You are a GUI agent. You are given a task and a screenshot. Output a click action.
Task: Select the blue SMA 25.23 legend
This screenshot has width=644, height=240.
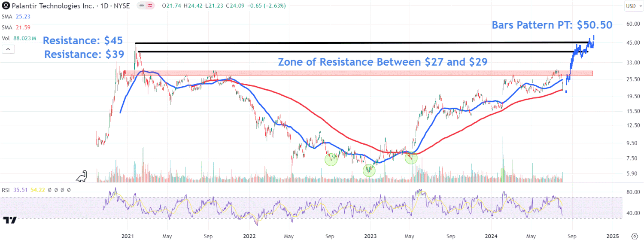(15, 17)
